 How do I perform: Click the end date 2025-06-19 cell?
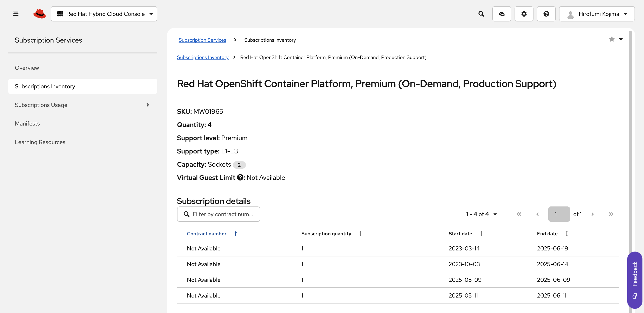(552, 248)
